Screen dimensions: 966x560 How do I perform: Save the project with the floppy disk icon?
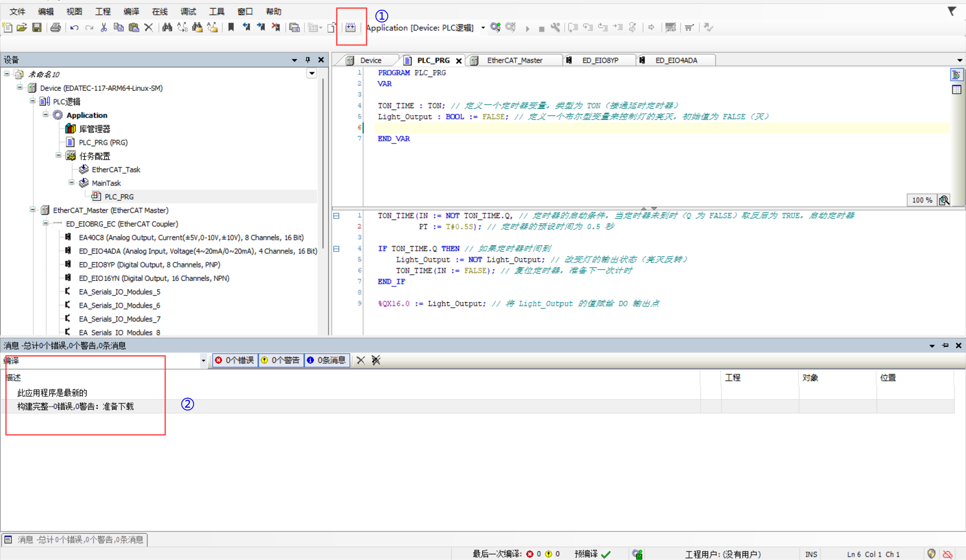37,28
